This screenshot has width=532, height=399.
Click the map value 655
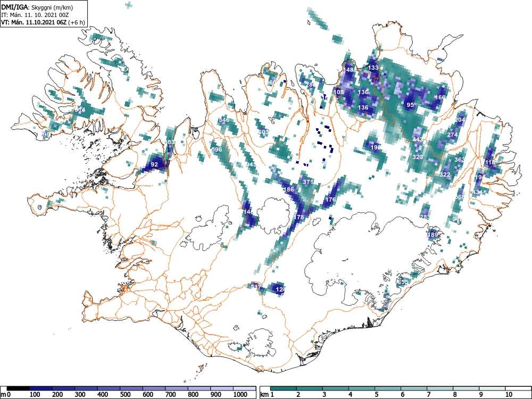403,282
